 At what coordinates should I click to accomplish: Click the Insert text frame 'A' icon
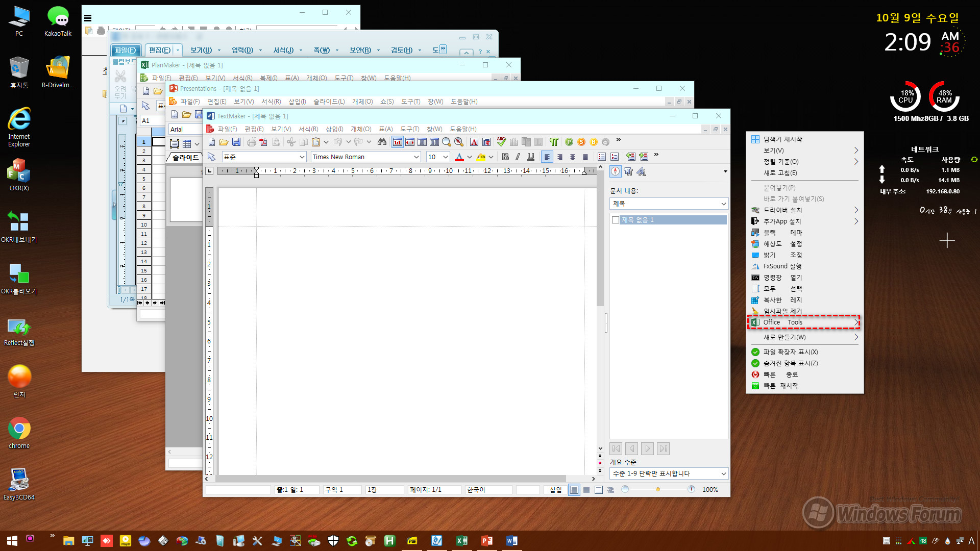coord(474,142)
